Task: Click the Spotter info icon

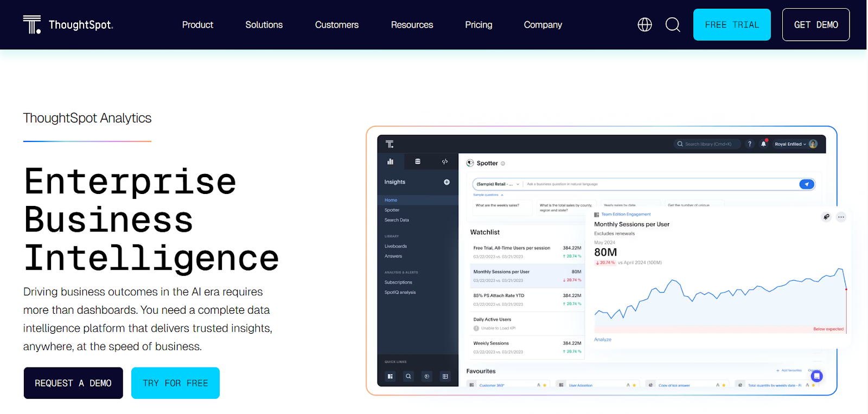Action: (x=503, y=163)
